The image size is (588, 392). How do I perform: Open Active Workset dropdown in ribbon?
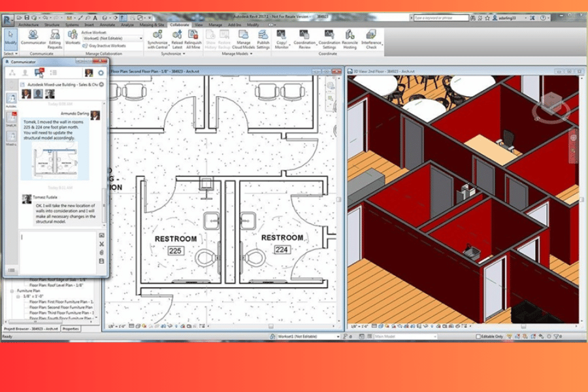[112, 39]
